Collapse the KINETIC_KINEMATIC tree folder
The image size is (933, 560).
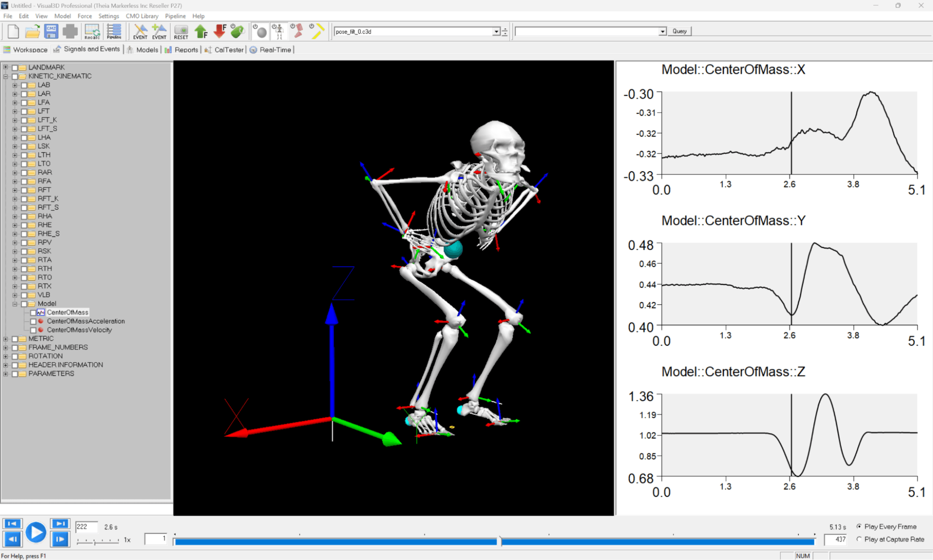6,77
